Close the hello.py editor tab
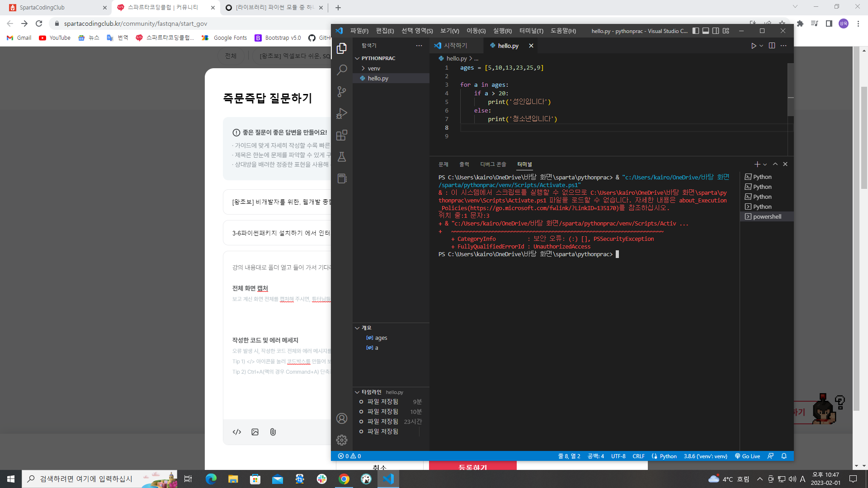868x488 pixels. (531, 46)
